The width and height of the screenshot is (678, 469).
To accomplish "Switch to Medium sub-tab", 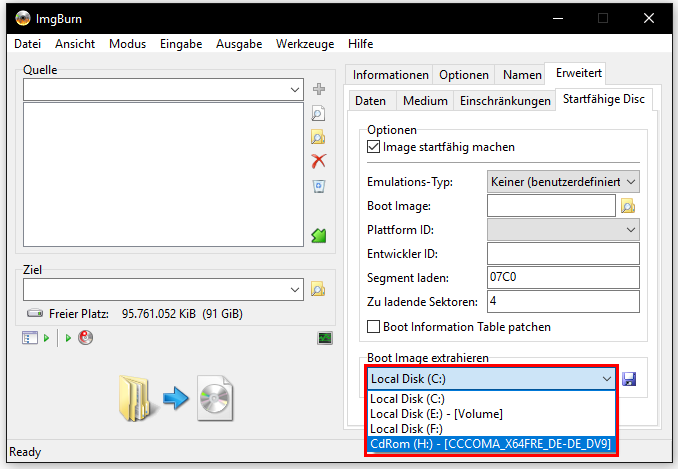I will tap(425, 101).
